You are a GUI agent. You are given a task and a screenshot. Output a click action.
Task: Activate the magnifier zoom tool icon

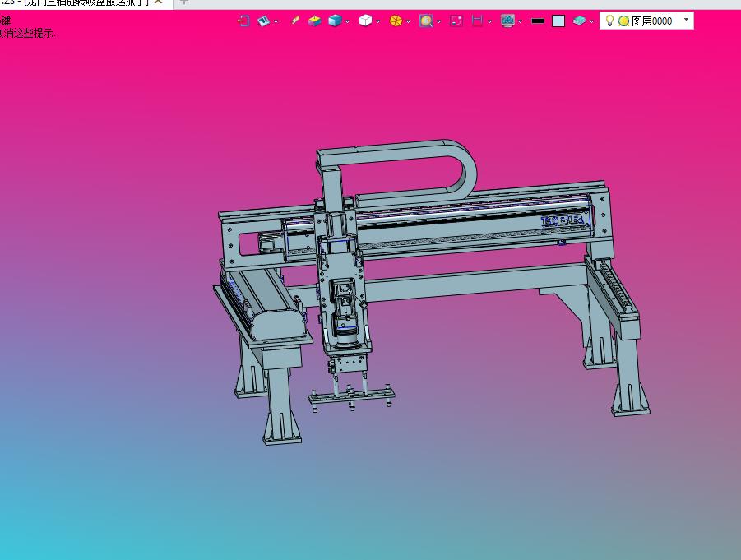pos(426,21)
